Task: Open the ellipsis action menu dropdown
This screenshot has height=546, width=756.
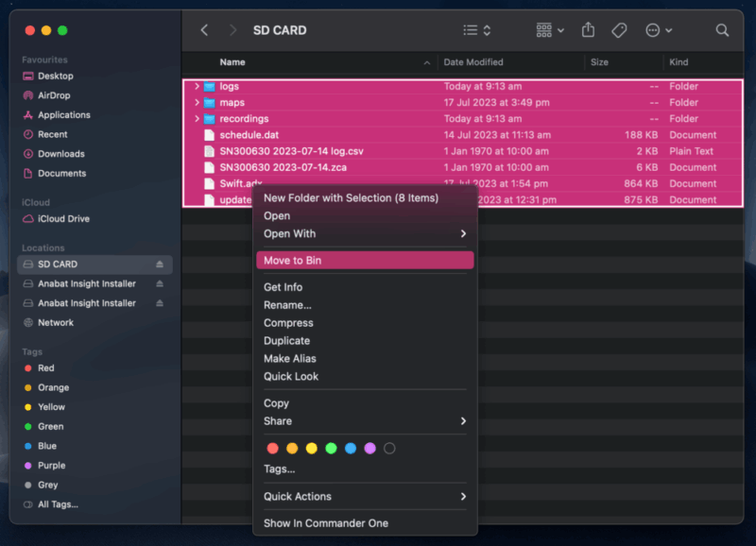Action: (x=659, y=30)
